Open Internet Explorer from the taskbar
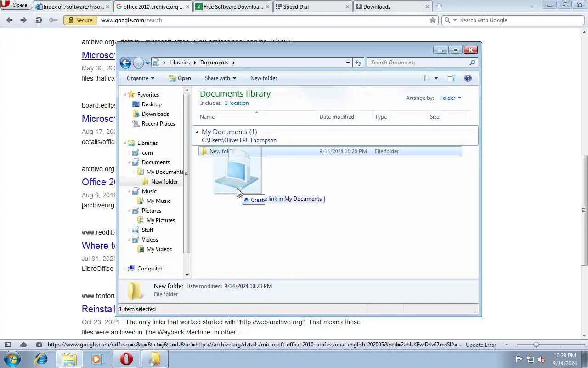The image size is (588, 368). click(41, 359)
